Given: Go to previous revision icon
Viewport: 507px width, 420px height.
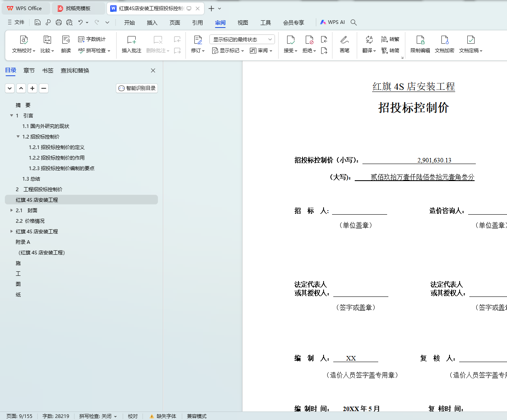Looking at the screenshot, I should pos(324,39).
